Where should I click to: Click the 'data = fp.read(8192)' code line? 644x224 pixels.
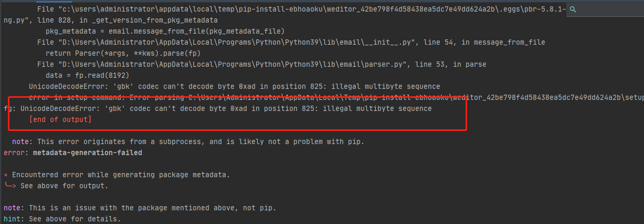(x=87, y=75)
